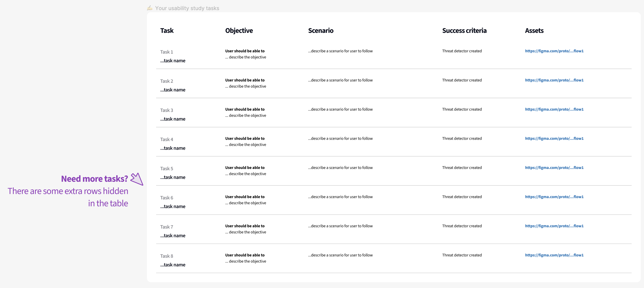Select the 'Your usability study tasks' heading
Image resolution: width=644 pixels, height=288 pixels.
click(187, 8)
